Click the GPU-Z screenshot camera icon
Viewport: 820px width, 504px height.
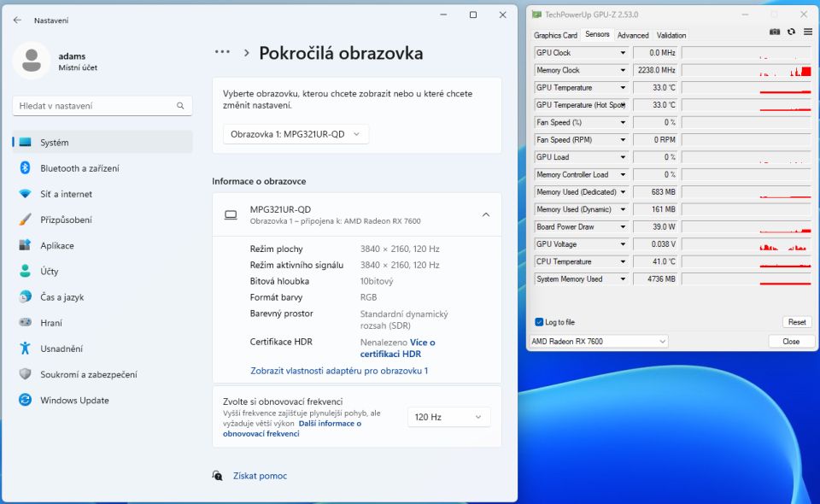pyautogui.click(x=775, y=32)
